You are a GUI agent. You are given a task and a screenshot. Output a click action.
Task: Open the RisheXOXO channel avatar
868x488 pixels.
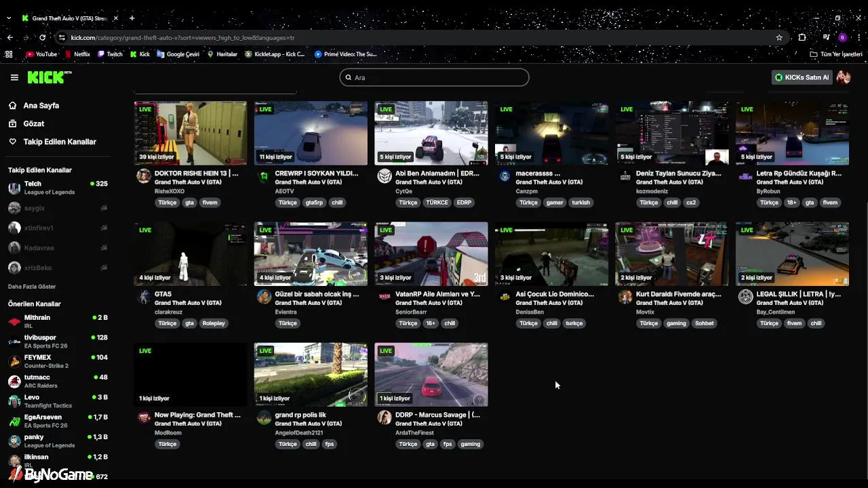pos(144,176)
